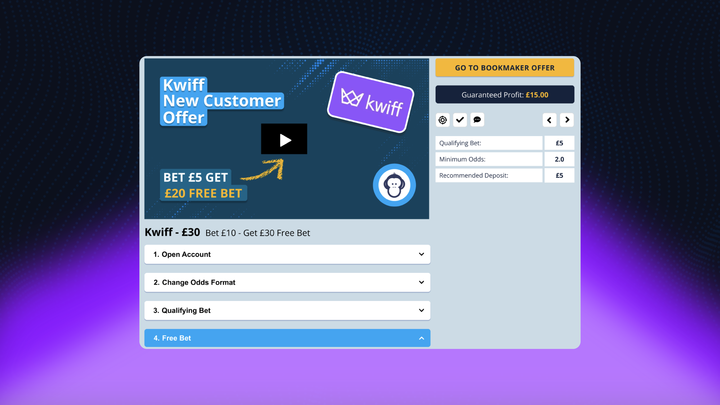Click the Qualifying Bet £5 value
720x405 pixels.
[559, 143]
